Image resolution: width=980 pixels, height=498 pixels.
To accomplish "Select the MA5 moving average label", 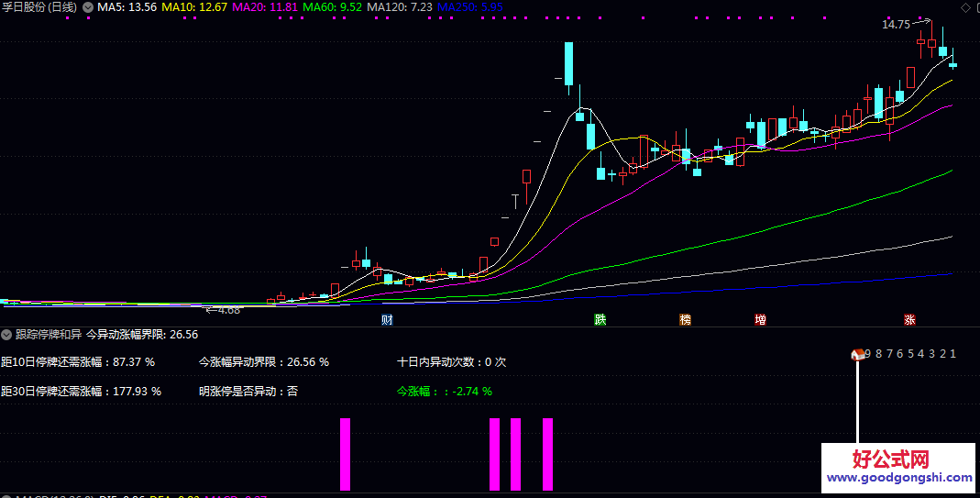I will 127,7.
